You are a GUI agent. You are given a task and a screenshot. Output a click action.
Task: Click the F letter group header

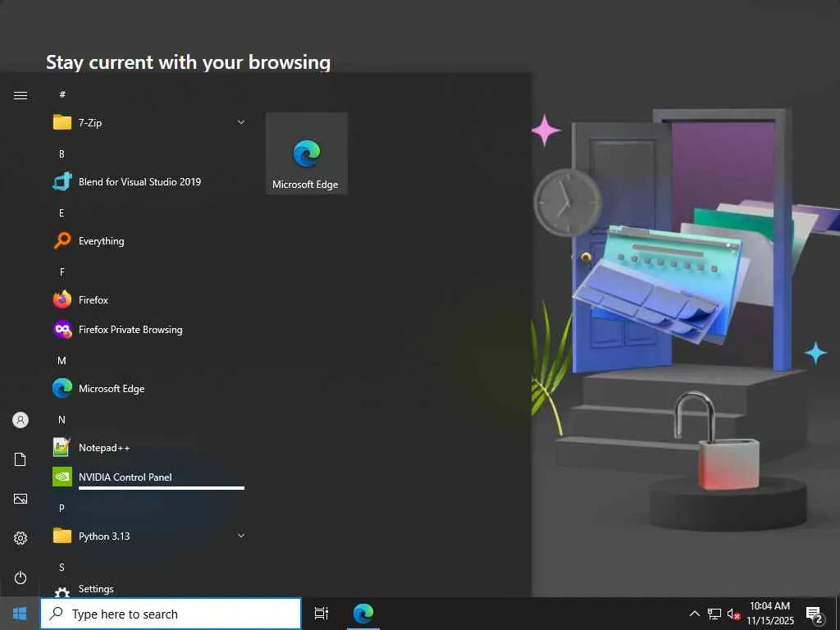point(62,272)
